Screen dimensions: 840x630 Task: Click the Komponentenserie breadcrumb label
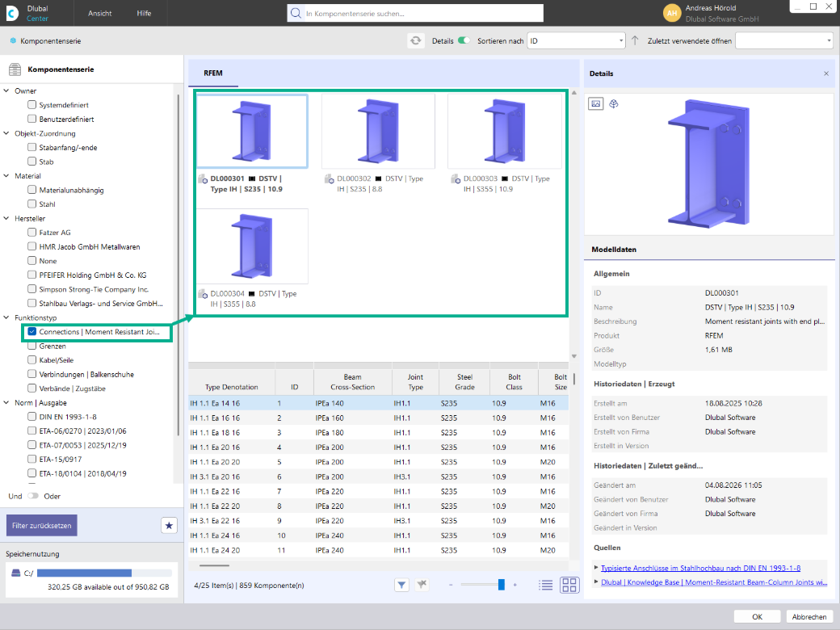[x=51, y=40]
